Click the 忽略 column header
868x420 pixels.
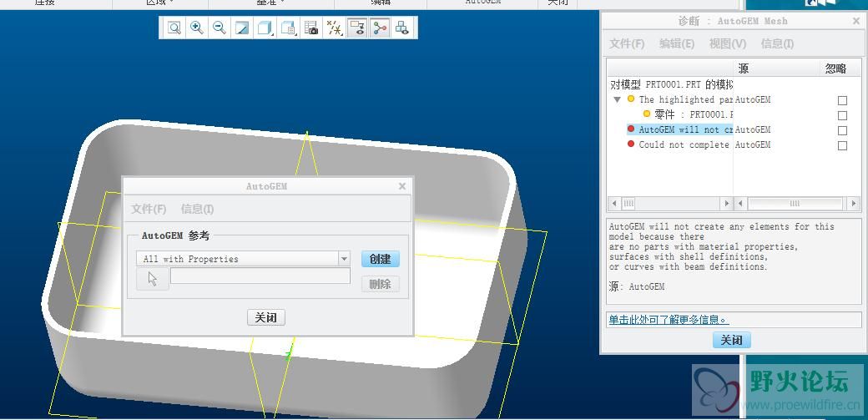[835, 68]
